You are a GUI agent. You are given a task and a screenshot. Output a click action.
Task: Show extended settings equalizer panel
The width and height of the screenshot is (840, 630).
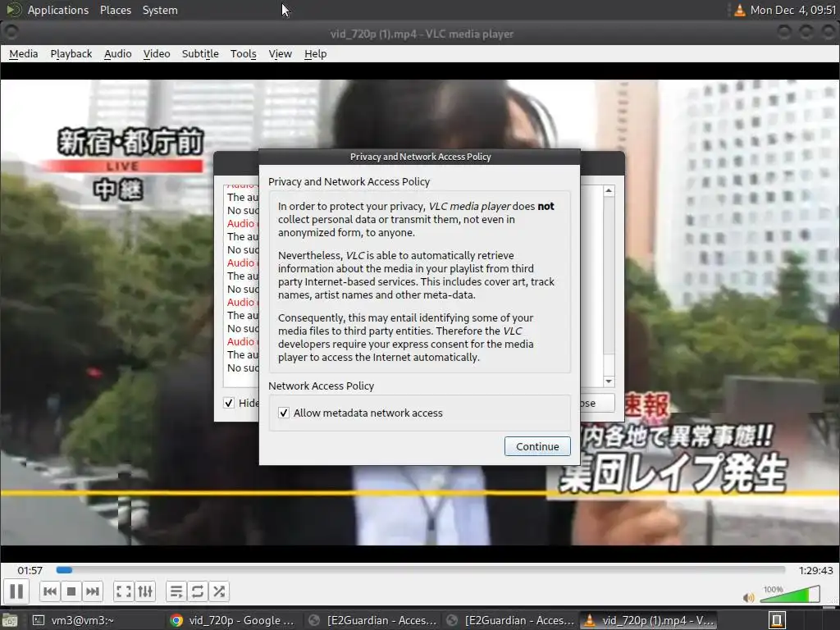[x=145, y=591]
